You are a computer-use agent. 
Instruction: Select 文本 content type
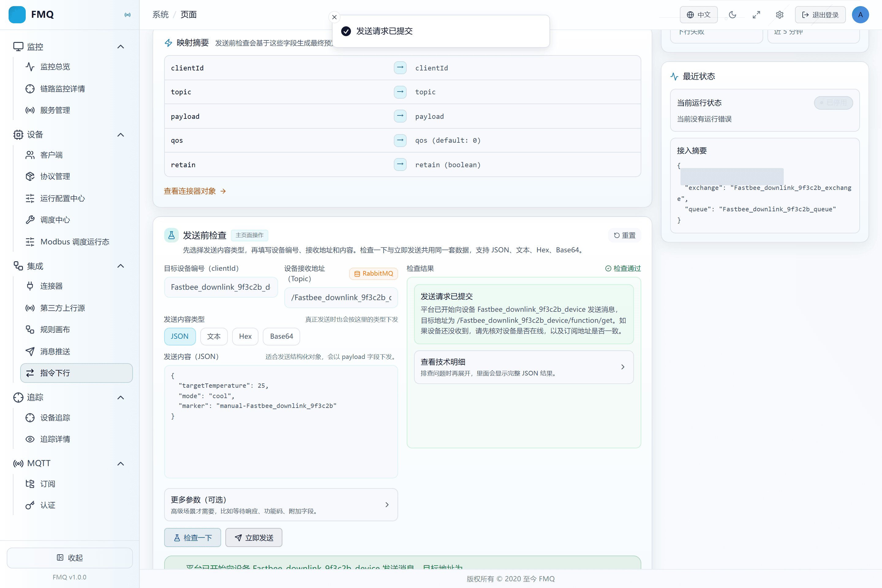[214, 336]
